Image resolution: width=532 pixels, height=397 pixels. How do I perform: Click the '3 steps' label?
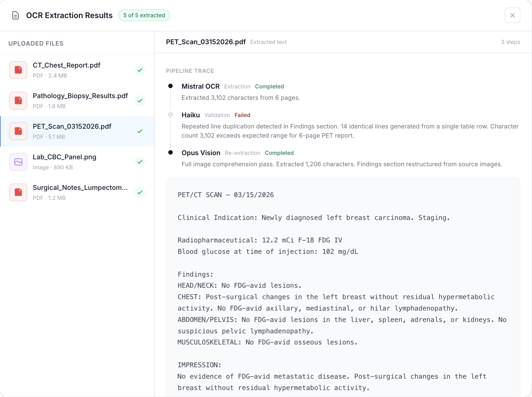510,42
